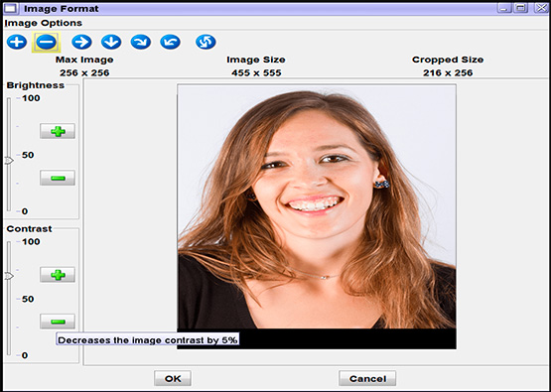Image resolution: width=551 pixels, height=392 pixels.
Task: Close the Image Format window
Action: click(541, 8)
